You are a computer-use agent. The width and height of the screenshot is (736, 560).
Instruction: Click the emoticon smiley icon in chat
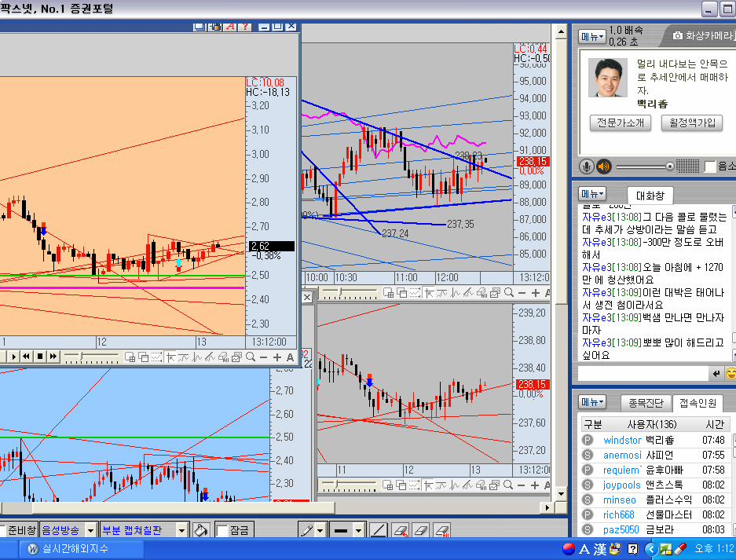point(731,373)
